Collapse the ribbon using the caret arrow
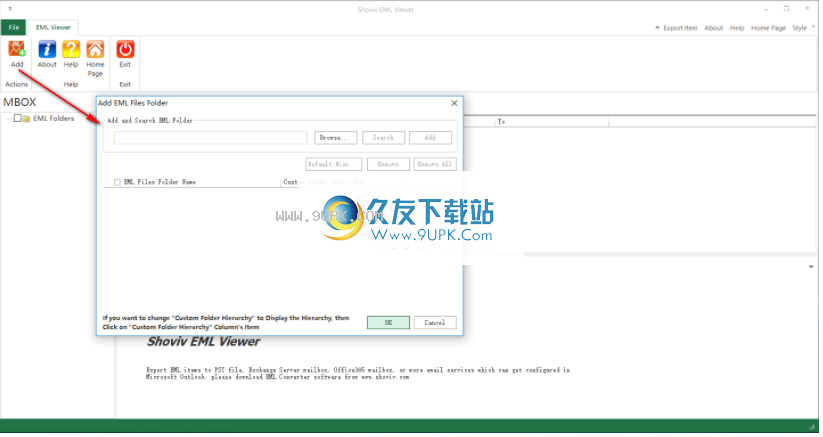 pyautogui.click(x=657, y=28)
